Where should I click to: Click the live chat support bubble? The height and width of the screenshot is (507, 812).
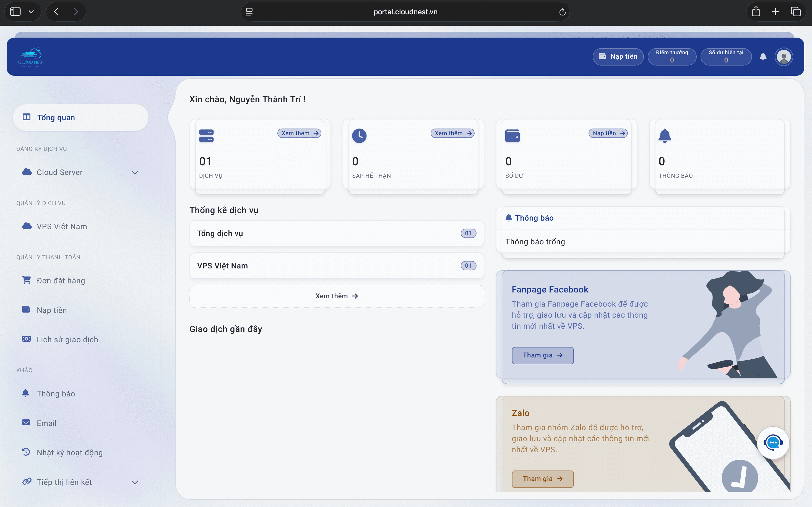[x=773, y=443]
